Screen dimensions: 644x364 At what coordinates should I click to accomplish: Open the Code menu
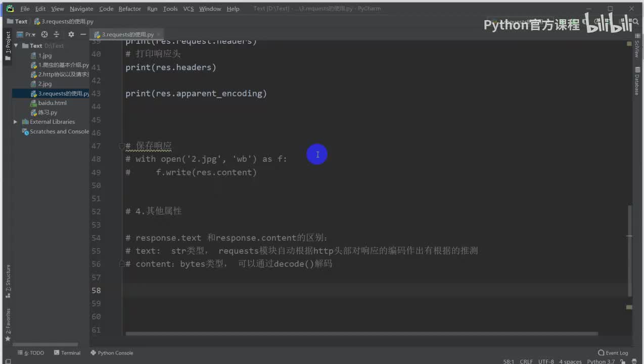tap(106, 9)
